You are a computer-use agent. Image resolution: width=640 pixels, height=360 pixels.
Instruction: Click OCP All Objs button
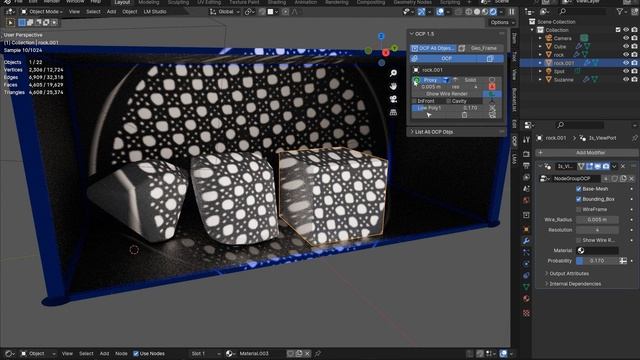[433, 48]
